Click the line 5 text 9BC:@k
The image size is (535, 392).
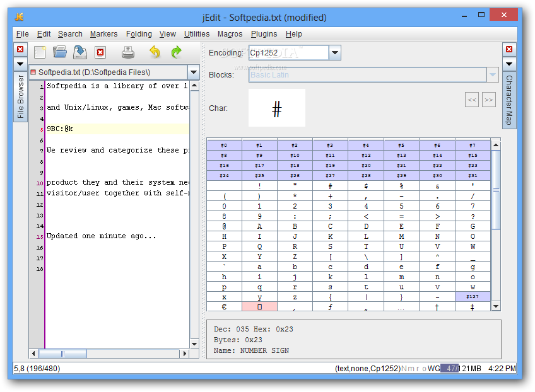tap(60, 129)
